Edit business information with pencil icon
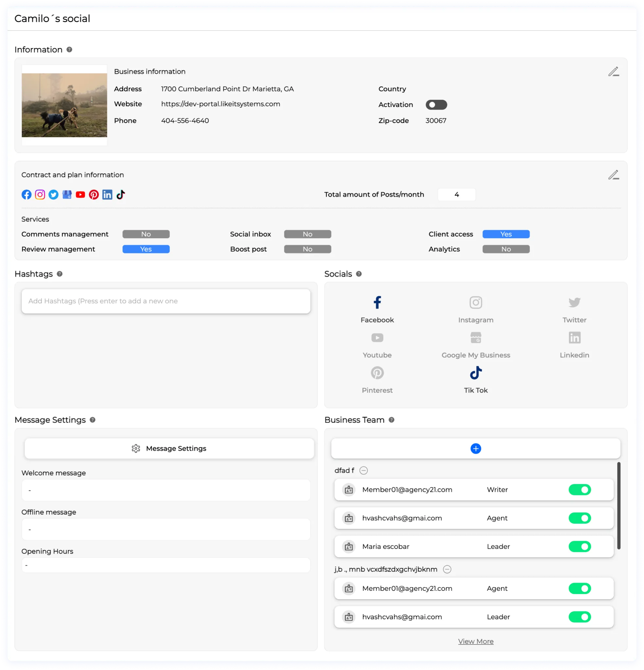 [x=613, y=72]
